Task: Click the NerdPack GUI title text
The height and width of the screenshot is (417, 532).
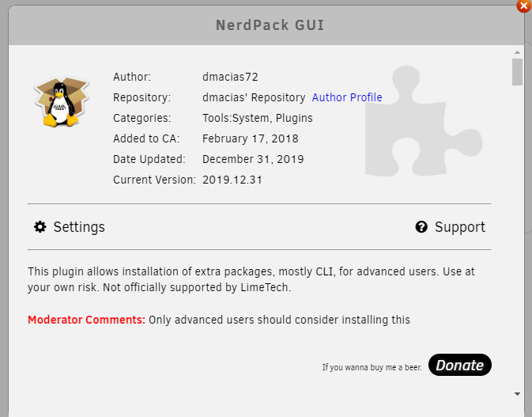Action: [270, 25]
